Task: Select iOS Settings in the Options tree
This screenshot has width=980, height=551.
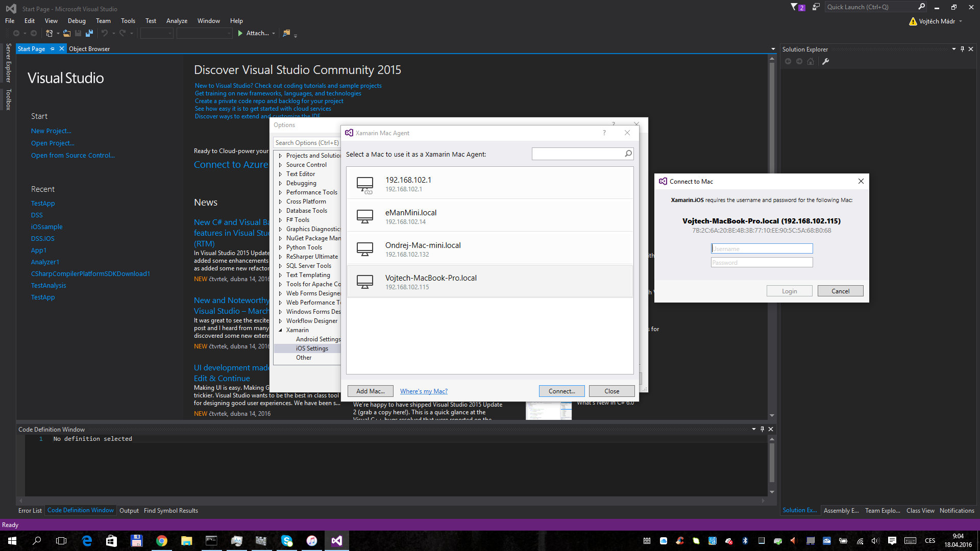Action: (312, 348)
